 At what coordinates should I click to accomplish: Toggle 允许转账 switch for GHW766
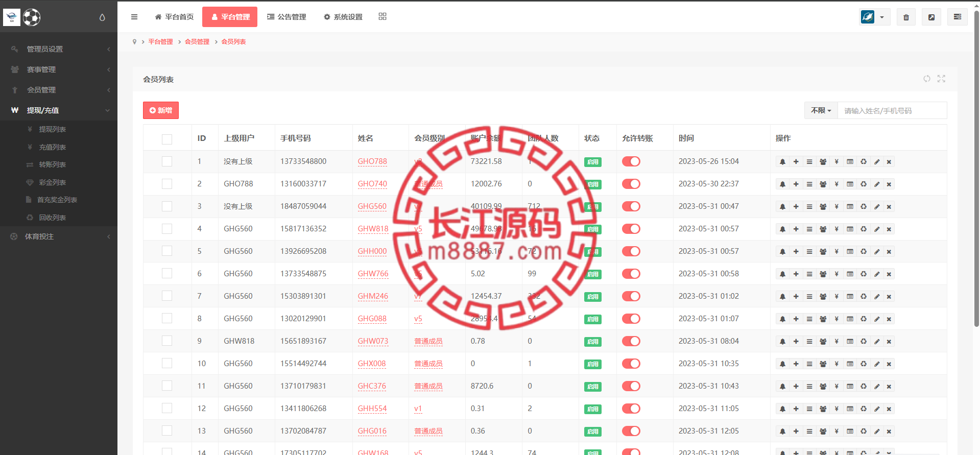click(631, 274)
